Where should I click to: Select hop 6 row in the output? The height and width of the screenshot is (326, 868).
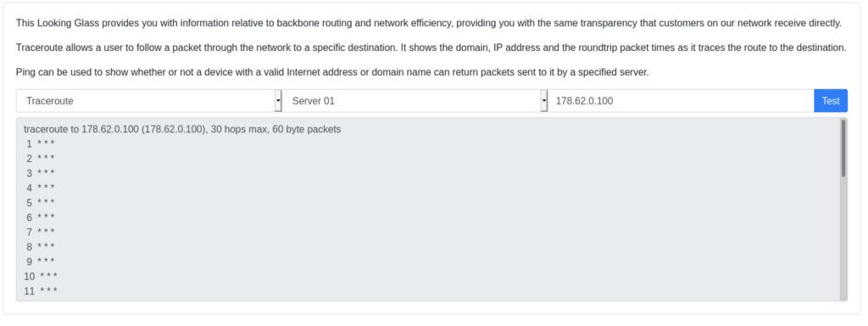41,217
